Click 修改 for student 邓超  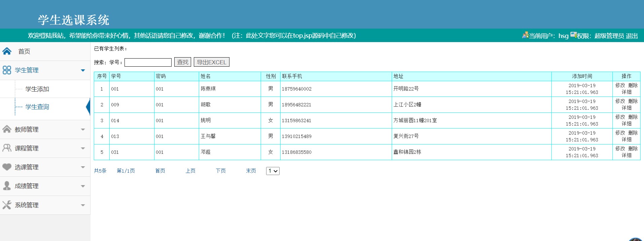tap(620, 149)
